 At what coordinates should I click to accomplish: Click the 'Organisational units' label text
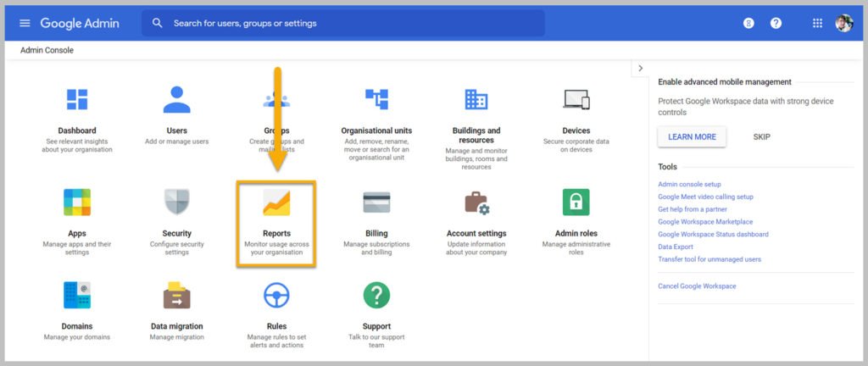(x=376, y=131)
